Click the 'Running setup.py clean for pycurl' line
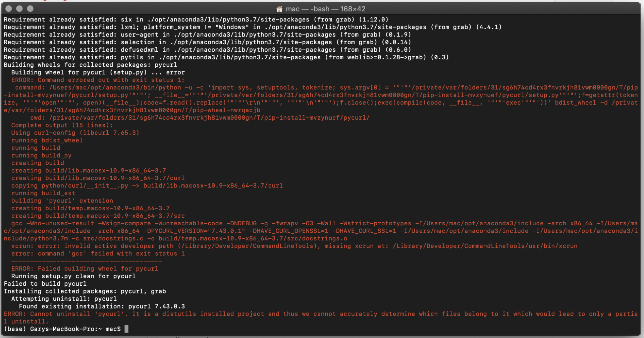This screenshot has height=338, width=644. coord(73,276)
